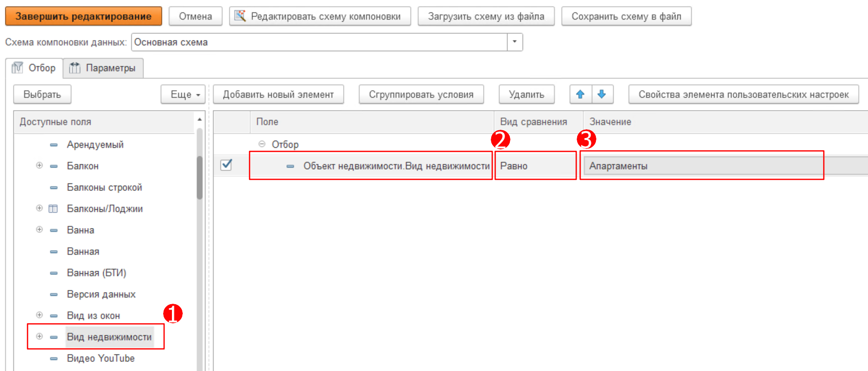Click the Апартаменты value field
This screenshot has height=371, width=868.
[701, 166]
